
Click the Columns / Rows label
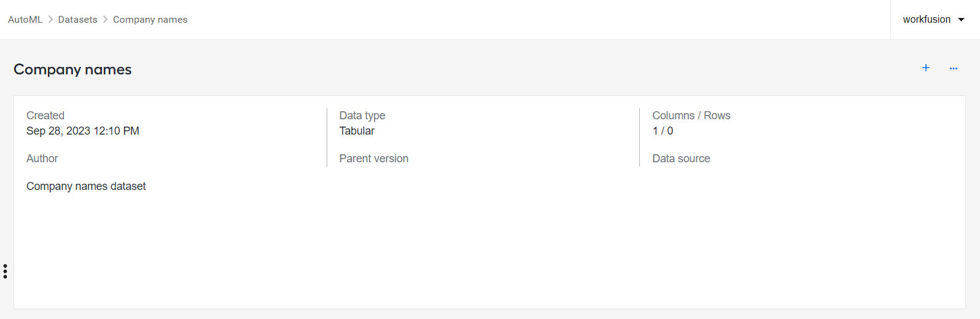tap(691, 116)
